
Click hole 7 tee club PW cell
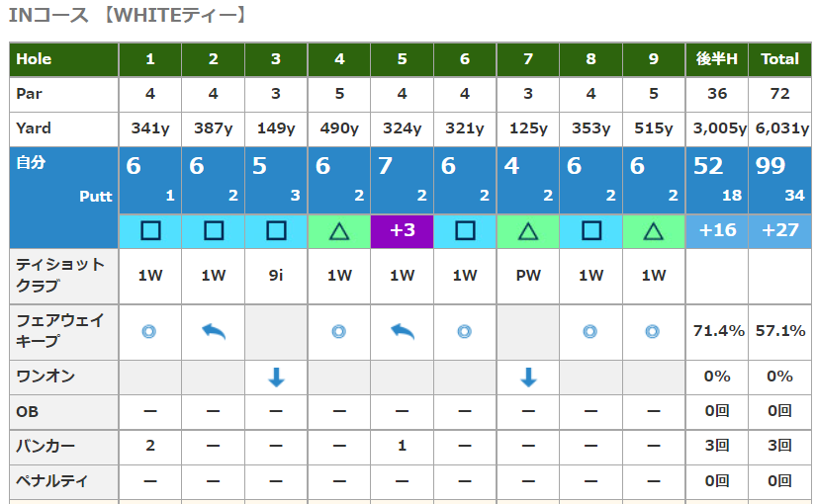pyautogui.click(x=528, y=276)
